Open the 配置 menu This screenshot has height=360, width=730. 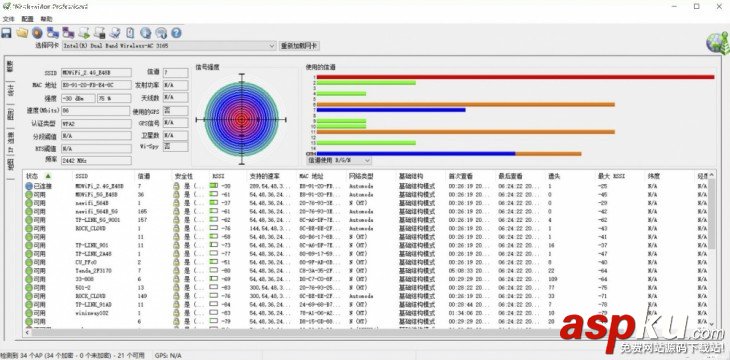coord(27,19)
